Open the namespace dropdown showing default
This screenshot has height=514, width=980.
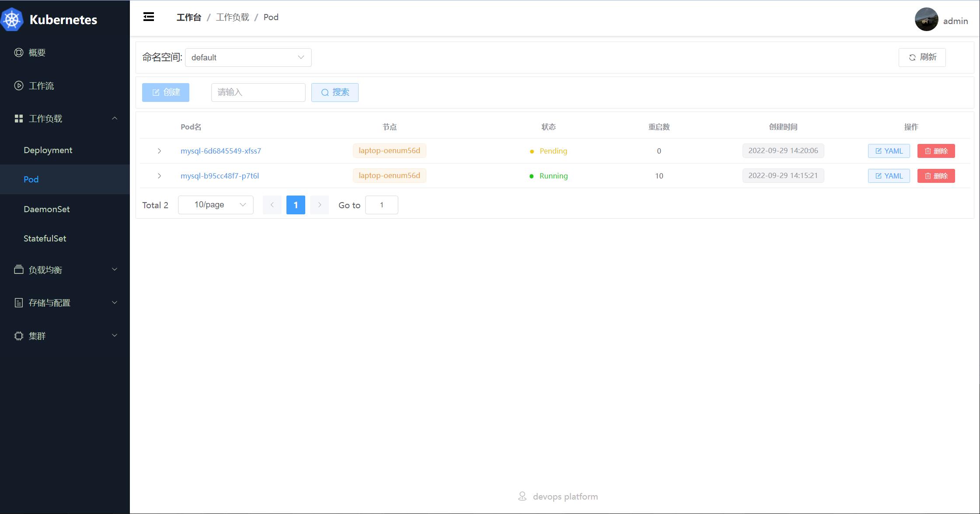pos(248,58)
